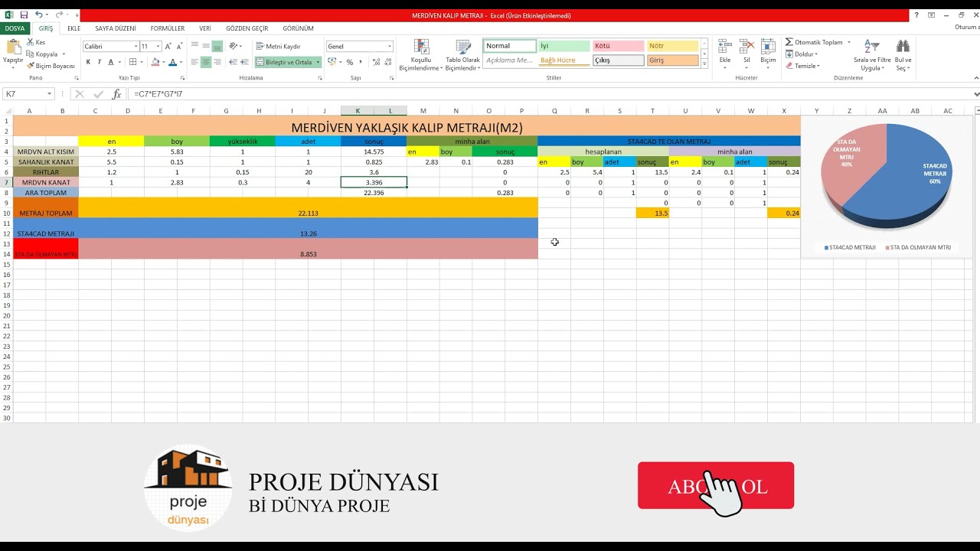Expand the Otomatik Toplam dropdown arrow

tap(848, 42)
